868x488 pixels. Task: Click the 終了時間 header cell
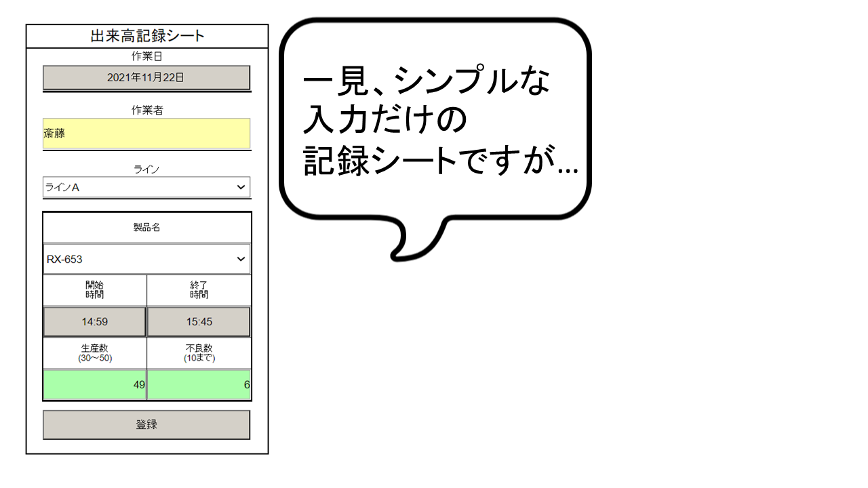click(199, 290)
